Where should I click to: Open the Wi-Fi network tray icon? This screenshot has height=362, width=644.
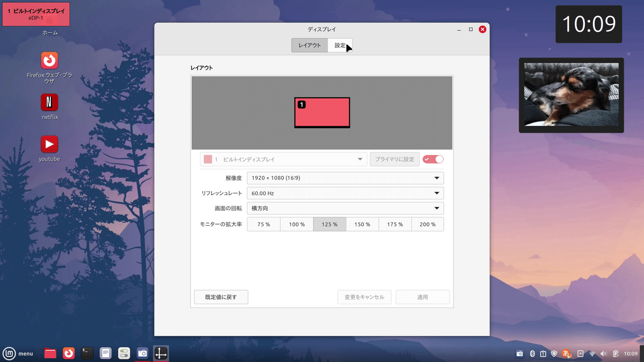click(x=592, y=353)
